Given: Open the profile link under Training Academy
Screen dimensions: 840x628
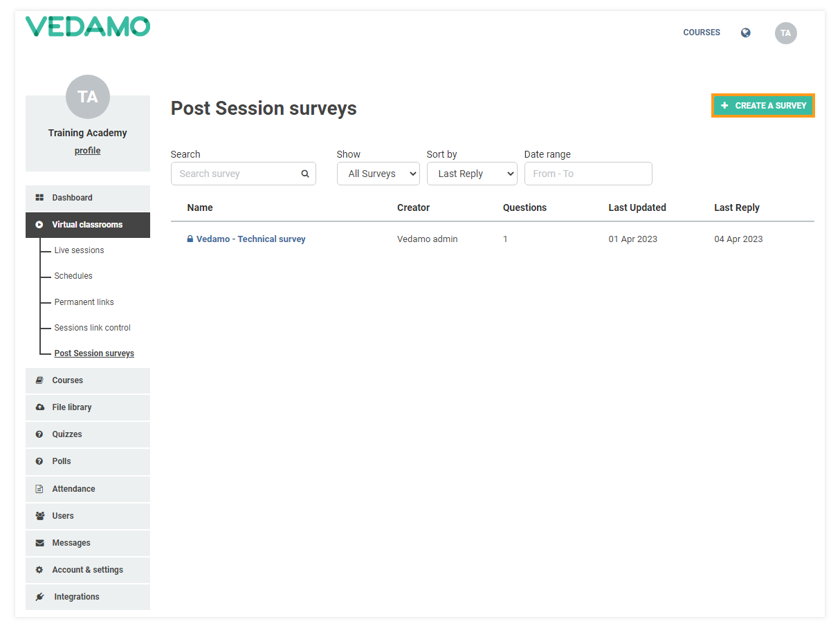Looking at the screenshot, I should point(87,151).
